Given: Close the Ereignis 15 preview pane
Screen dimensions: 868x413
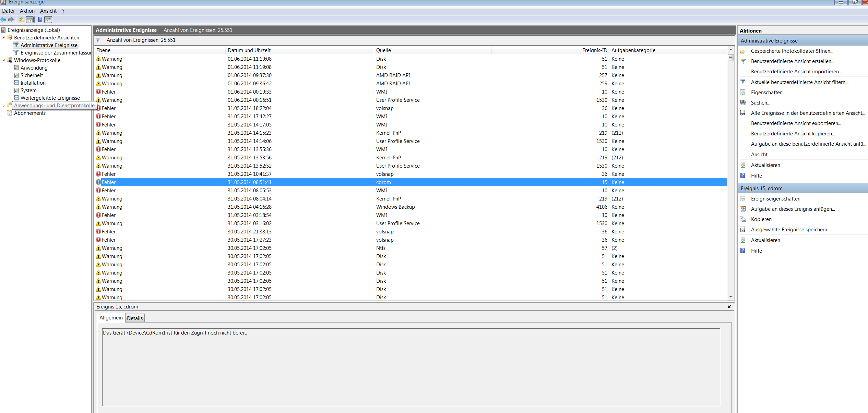Looking at the screenshot, I should 729,307.
